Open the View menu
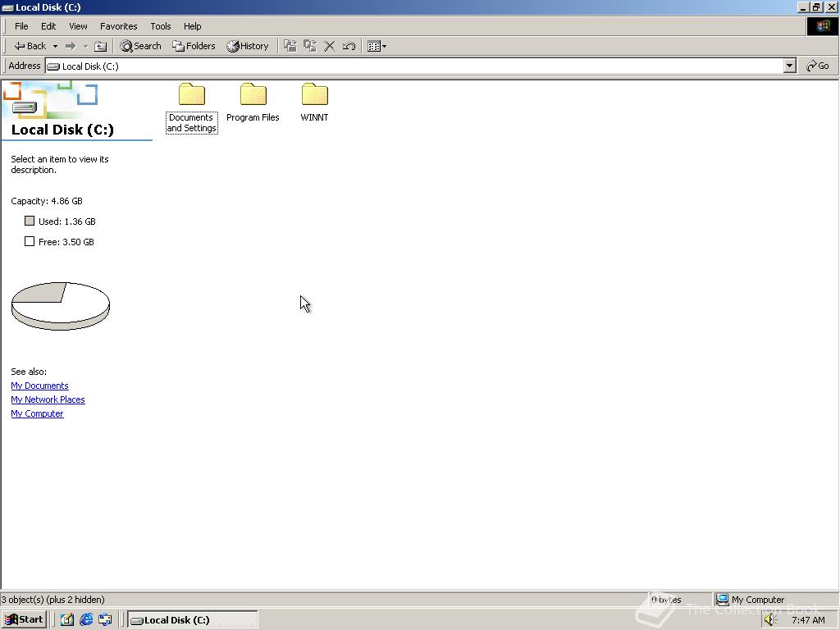Screen dimensions: 840x630 (78, 26)
